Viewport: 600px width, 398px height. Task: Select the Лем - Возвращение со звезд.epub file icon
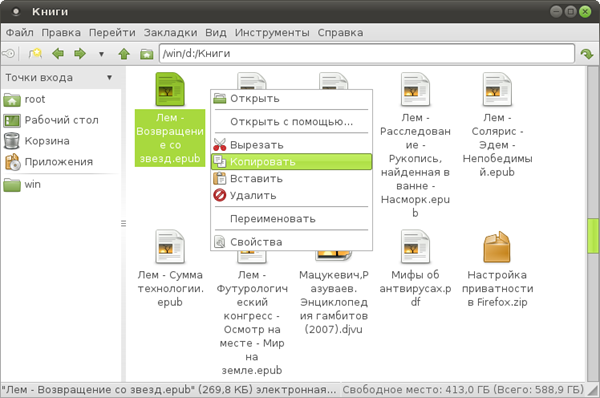(170, 90)
